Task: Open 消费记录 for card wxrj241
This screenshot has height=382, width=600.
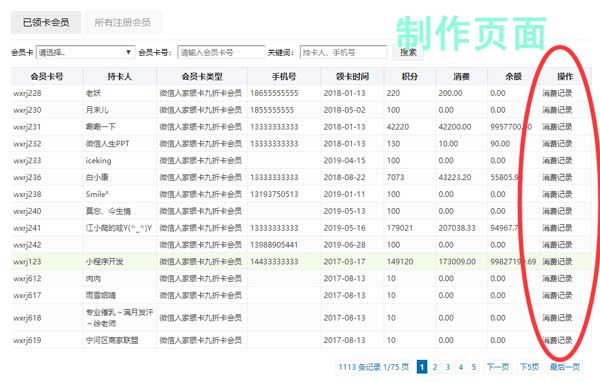Action: point(557,228)
